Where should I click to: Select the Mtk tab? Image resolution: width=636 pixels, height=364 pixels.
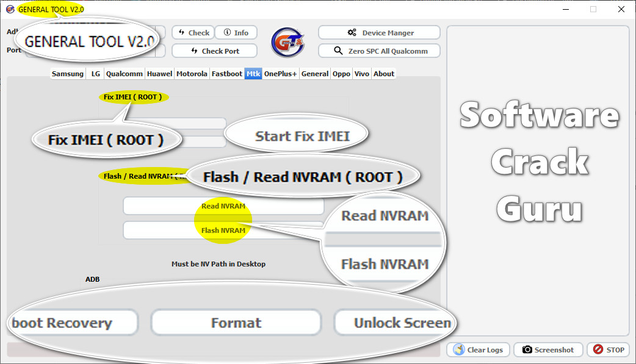click(x=253, y=74)
